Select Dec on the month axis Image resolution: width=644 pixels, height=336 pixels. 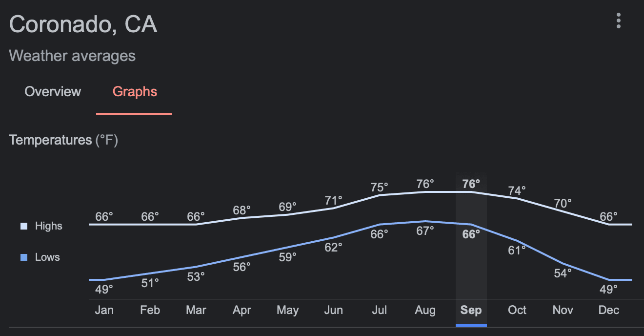click(x=608, y=310)
